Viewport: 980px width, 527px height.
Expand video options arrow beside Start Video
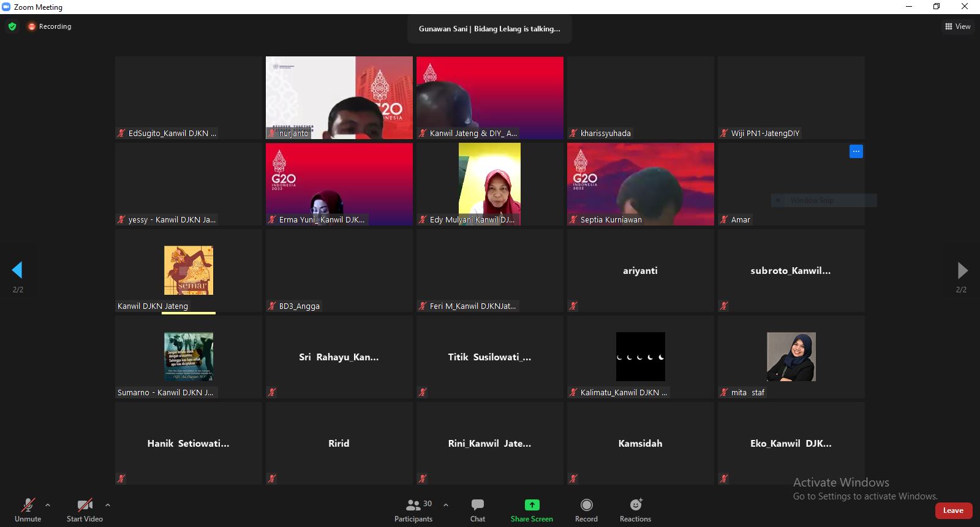click(108, 505)
